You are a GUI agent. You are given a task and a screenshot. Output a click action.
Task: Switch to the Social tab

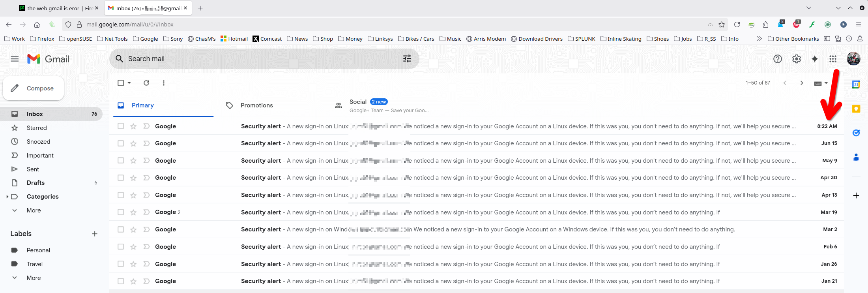pos(358,102)
